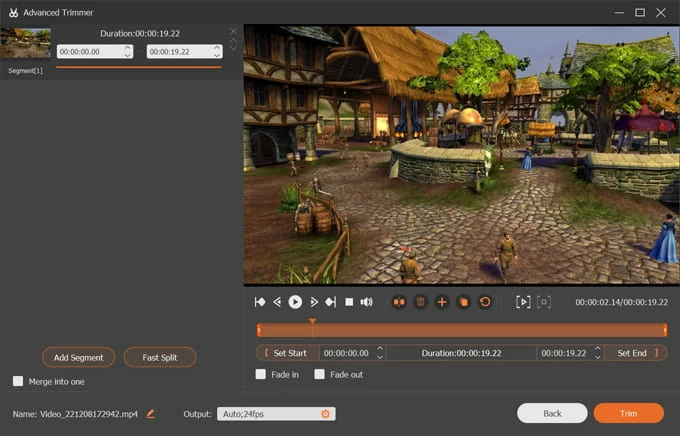Click the orange Trim button

[x=628, y=413]
